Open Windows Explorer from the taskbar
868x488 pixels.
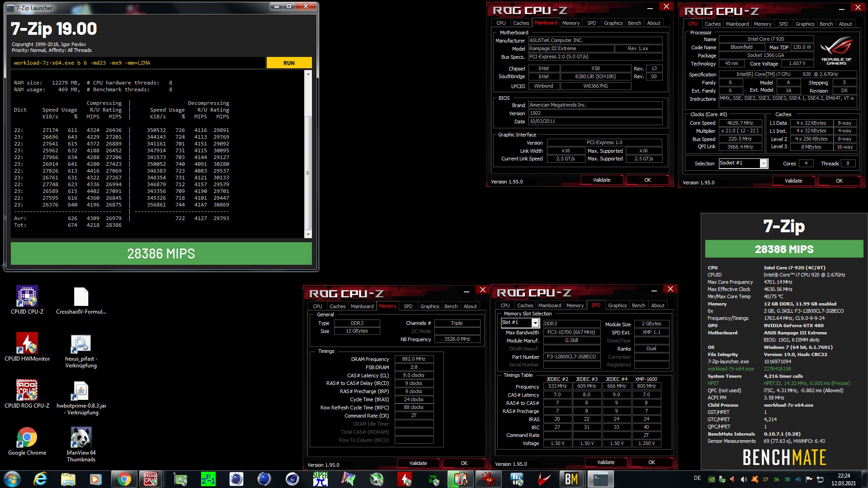[68, 479]
